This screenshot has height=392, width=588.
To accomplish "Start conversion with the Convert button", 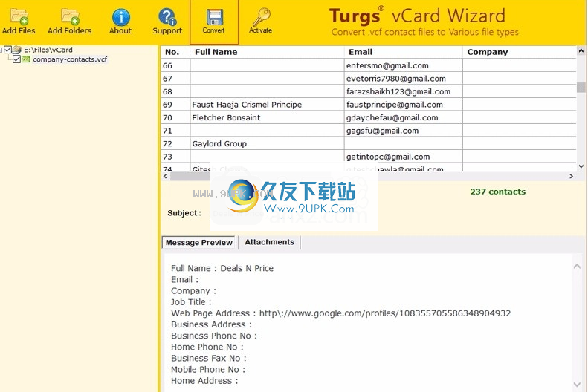I will coord(214,22).
